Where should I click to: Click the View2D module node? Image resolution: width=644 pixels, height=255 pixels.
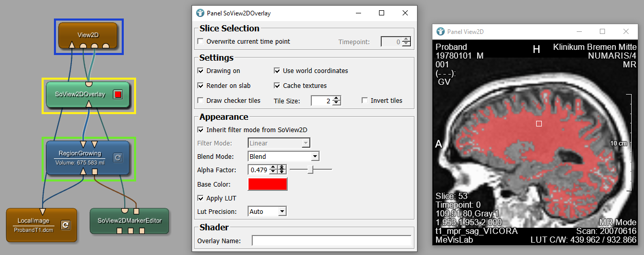tap(87, 35)
